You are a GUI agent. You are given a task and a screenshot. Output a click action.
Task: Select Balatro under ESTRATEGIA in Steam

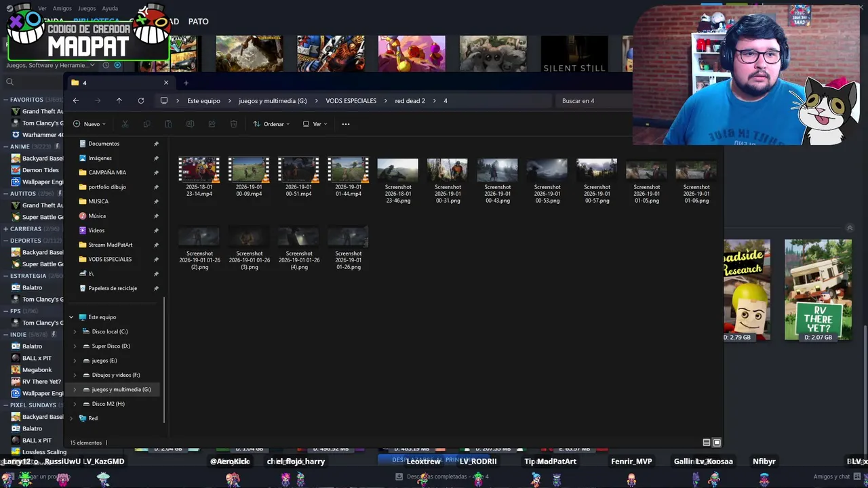[32, 287]
